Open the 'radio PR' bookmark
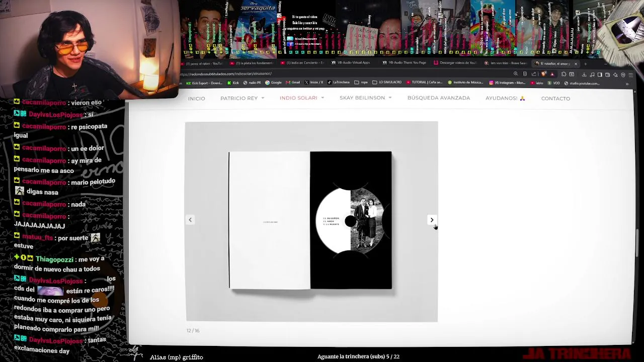 pyautogui.click(x=252, y=83)
